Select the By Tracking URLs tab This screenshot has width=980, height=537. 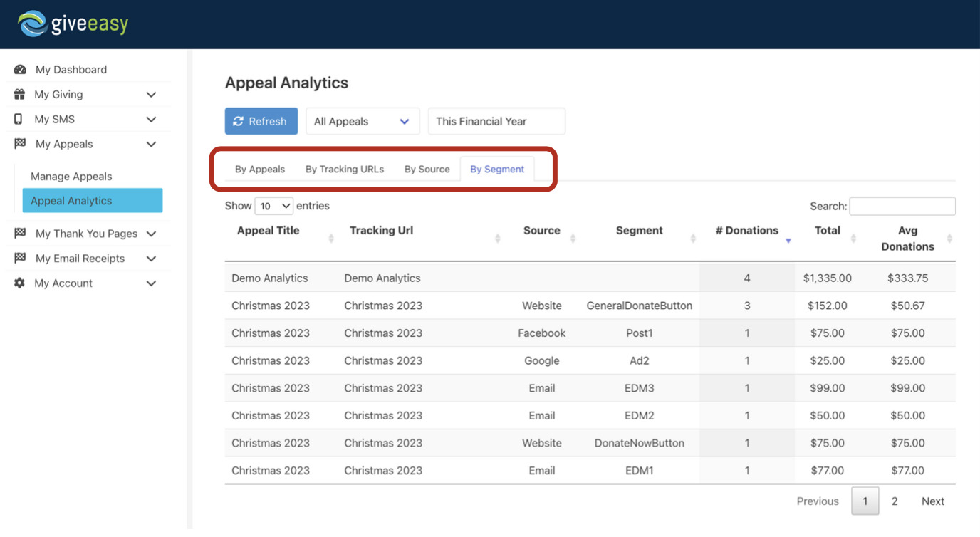pyautogui.click(x=345, y=170)
